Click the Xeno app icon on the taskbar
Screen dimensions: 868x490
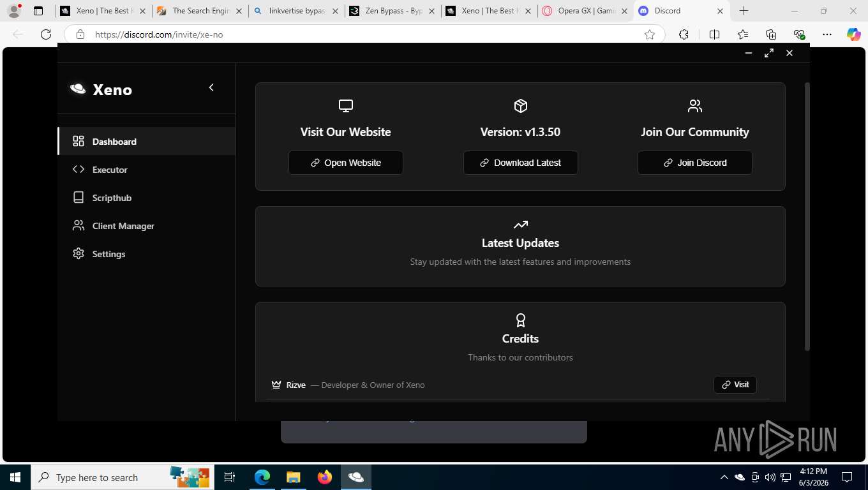[x=356, y=477]
